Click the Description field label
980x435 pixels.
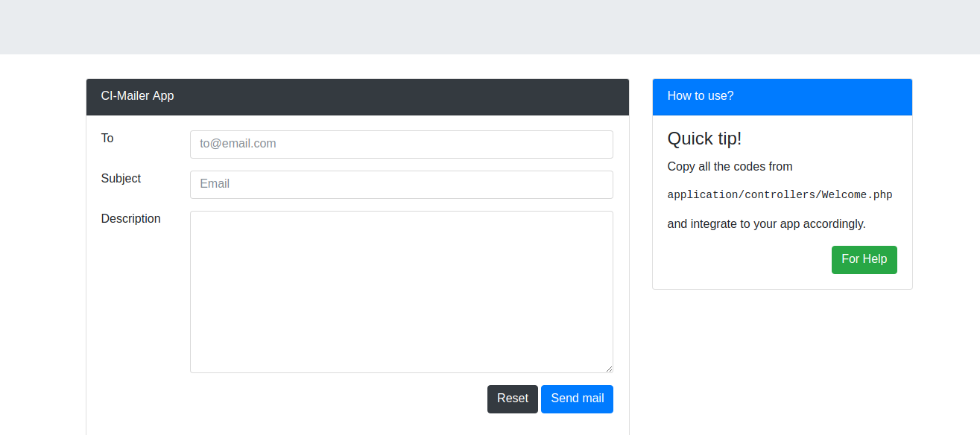pos(131,219)
